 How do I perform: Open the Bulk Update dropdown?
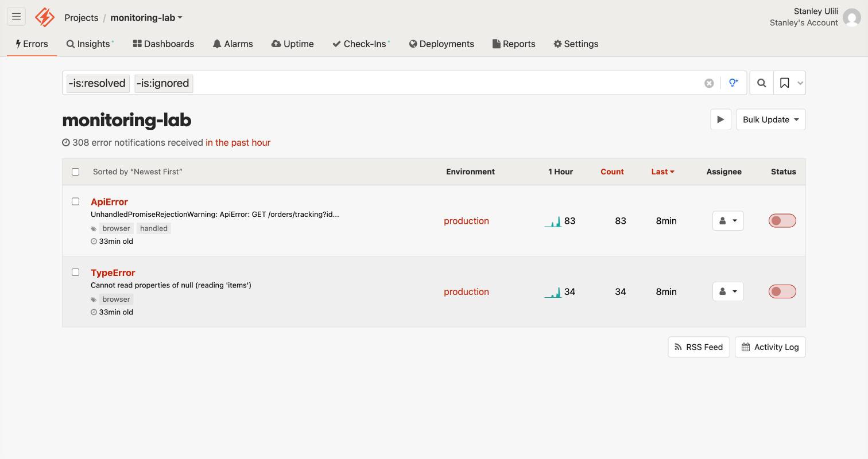pyautogui.click(x=770, y=119)
